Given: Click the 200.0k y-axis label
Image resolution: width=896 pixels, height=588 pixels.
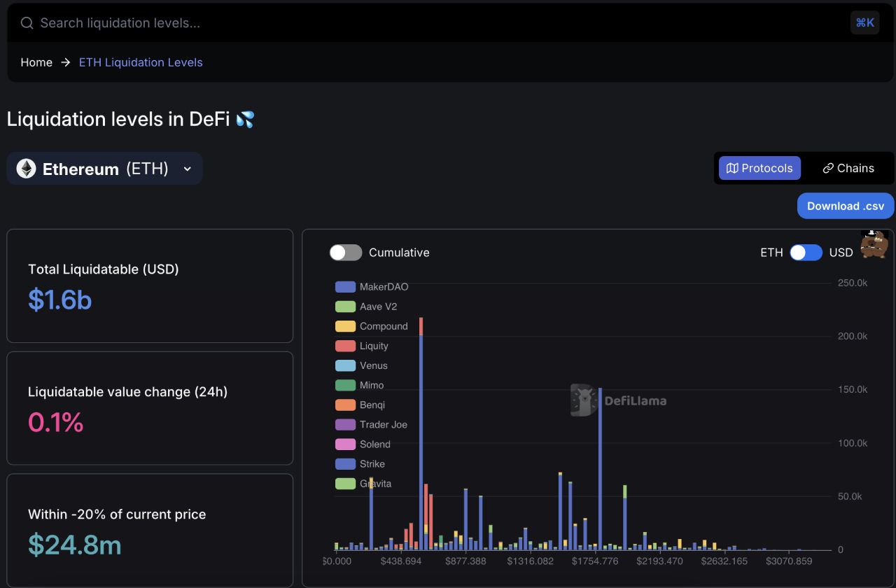Looking at the screenshot, I should pyautogui.click(x=853, y=336).
